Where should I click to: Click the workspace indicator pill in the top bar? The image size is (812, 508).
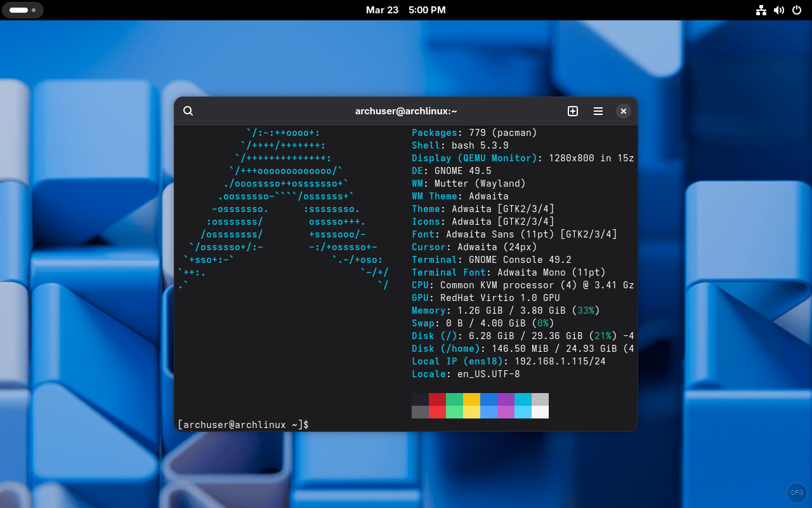click(23, 10)
